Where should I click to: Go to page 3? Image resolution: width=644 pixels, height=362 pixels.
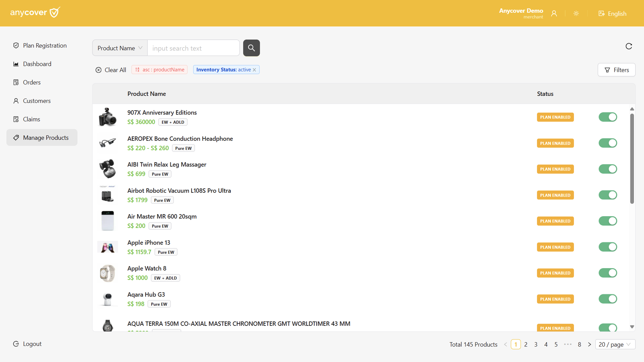pos(536,344)
